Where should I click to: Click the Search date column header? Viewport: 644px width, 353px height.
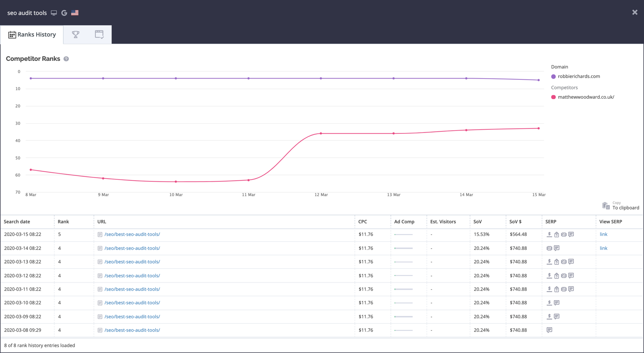click(x=17, y=222)
